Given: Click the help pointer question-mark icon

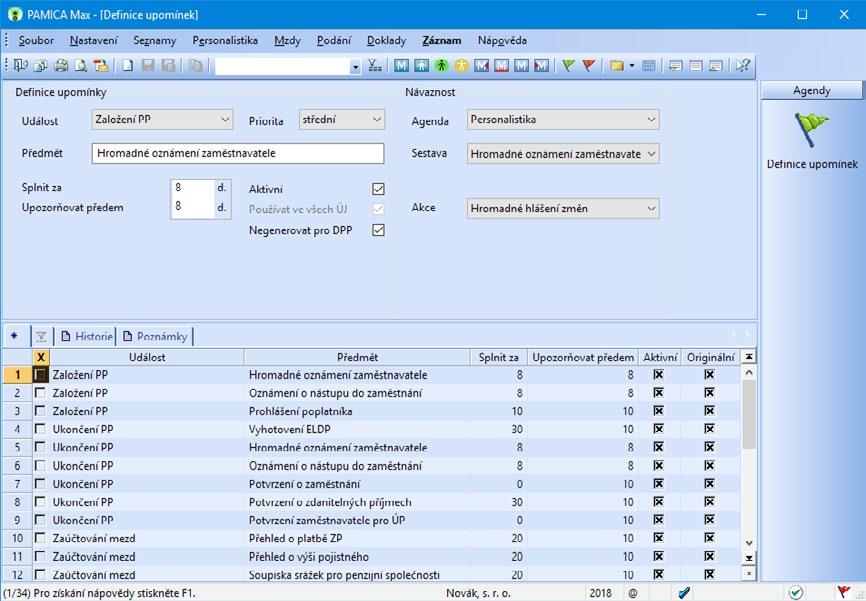Looking at the screenshot, I should click(x=742, y=66).
